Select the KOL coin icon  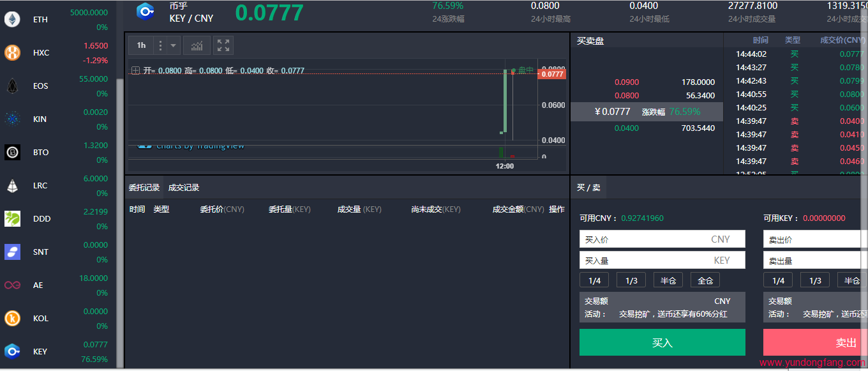pos(12,318)
